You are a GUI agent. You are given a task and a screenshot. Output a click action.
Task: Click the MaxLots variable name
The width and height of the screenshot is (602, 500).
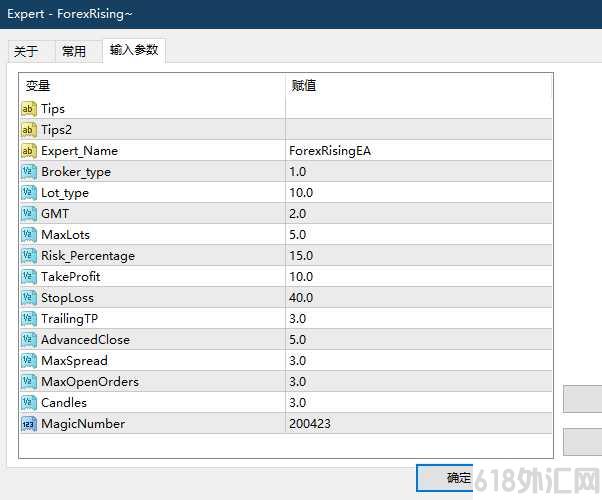point(65,235)
